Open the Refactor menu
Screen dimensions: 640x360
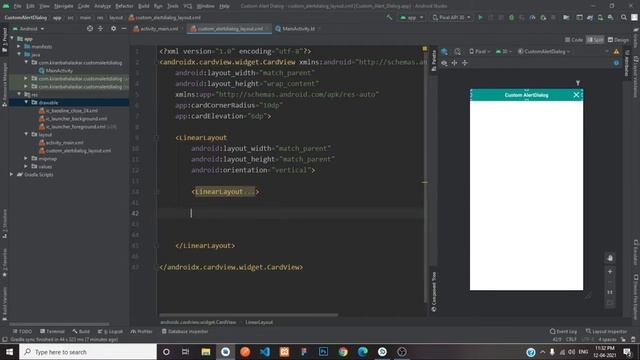(124, 6)
